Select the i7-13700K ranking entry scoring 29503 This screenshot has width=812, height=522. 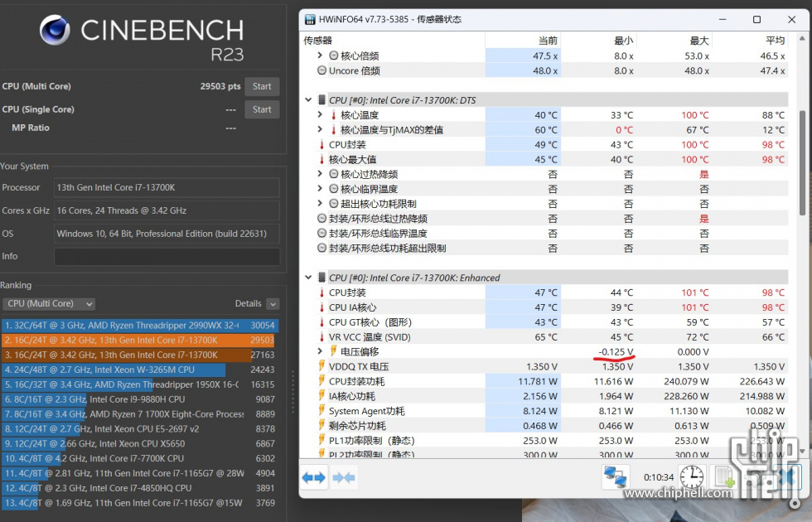pyautogui.click(x=140, y=341)
